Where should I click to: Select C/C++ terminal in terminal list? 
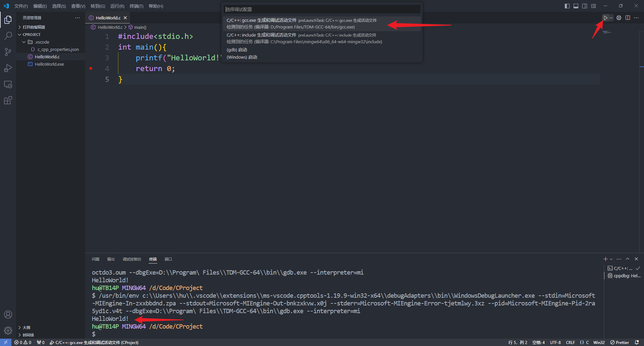click(623, 268)
